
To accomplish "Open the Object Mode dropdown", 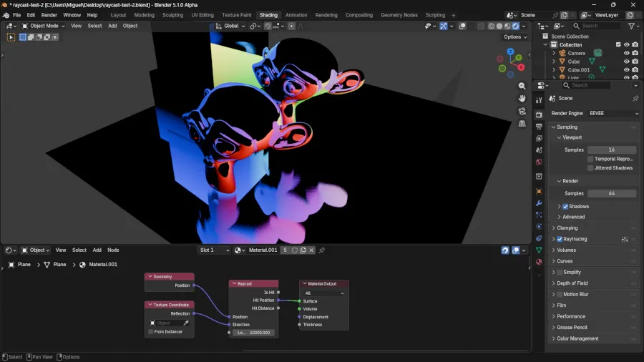I will 44,26.
